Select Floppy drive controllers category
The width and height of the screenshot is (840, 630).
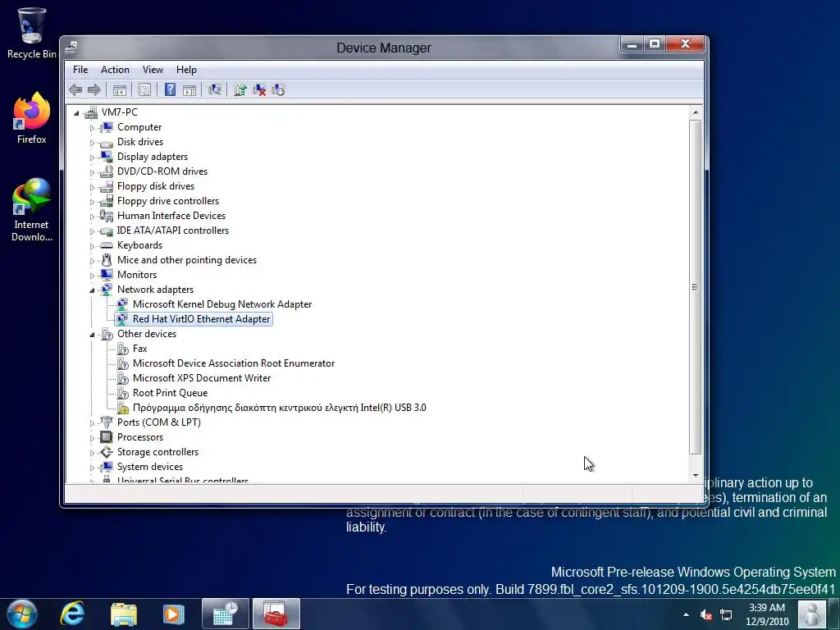tap(168, 201)
